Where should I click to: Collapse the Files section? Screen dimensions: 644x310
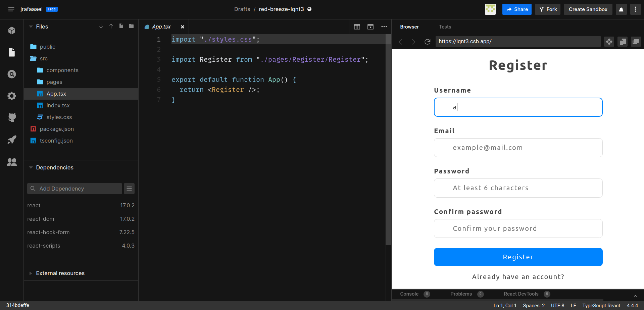click(x=31, y=27)
